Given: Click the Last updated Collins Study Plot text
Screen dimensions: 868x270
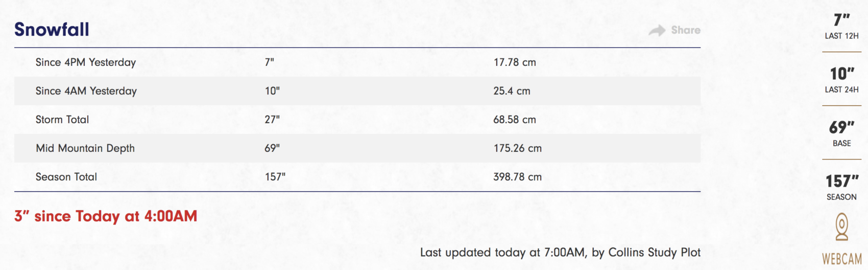Looking at the screenshot, I should coord(560,253).
